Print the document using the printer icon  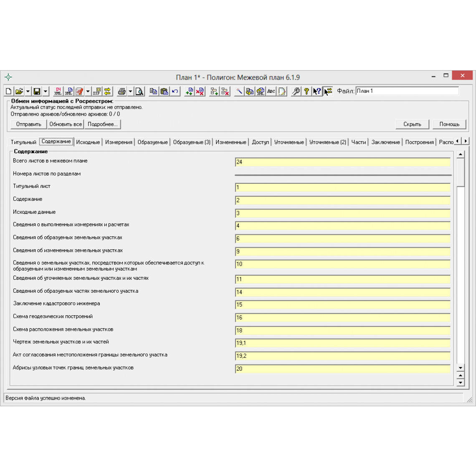click(x=122, y=91)
